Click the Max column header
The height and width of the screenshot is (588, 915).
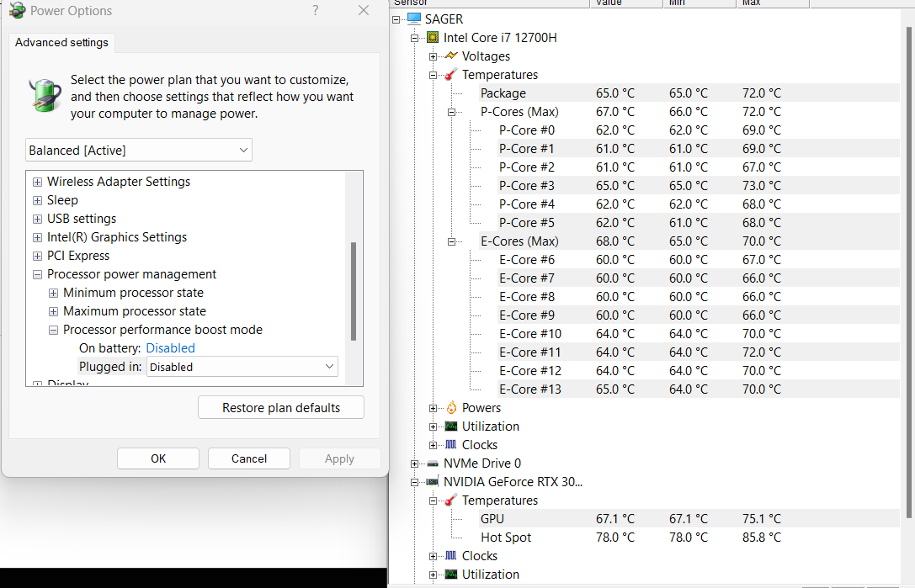click(773, 3)
